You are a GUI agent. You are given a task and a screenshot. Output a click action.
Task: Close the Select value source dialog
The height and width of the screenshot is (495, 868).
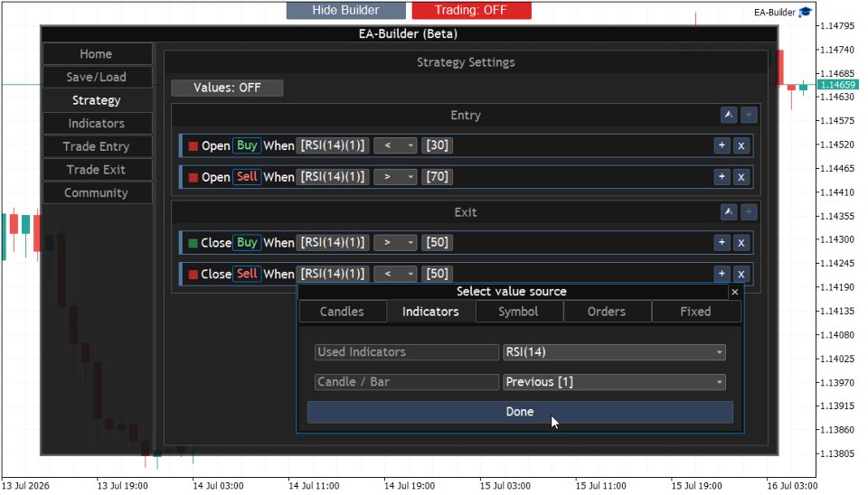(735, 292)
